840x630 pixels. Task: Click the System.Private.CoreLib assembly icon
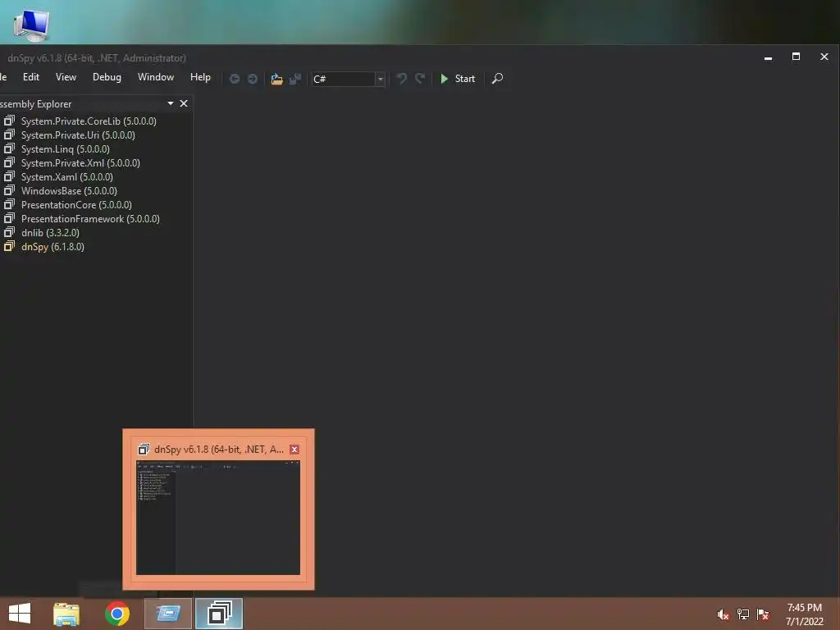[9, 121]
